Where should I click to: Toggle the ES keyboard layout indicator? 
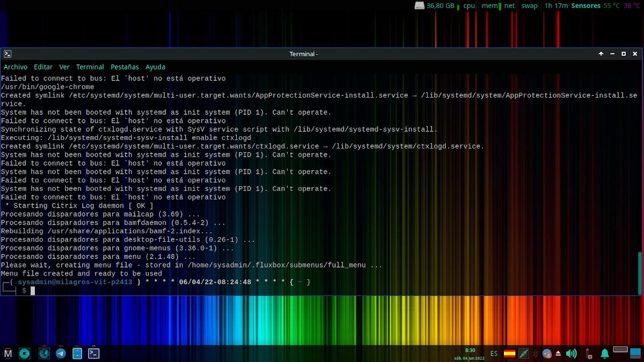coord(494,354)
